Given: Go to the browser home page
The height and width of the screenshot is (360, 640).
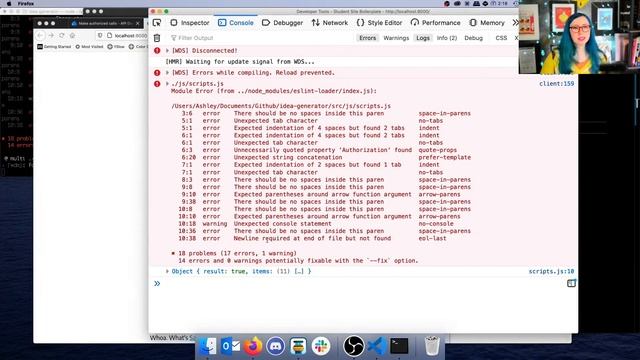Looking at the screenshot, I should click(72, 36).
